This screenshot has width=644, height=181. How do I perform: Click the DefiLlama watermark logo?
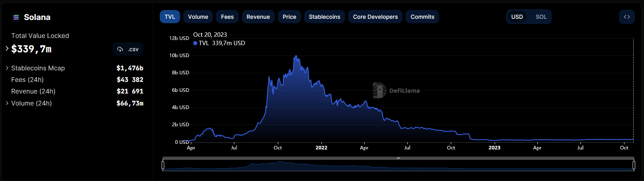[x=379, y=90]
